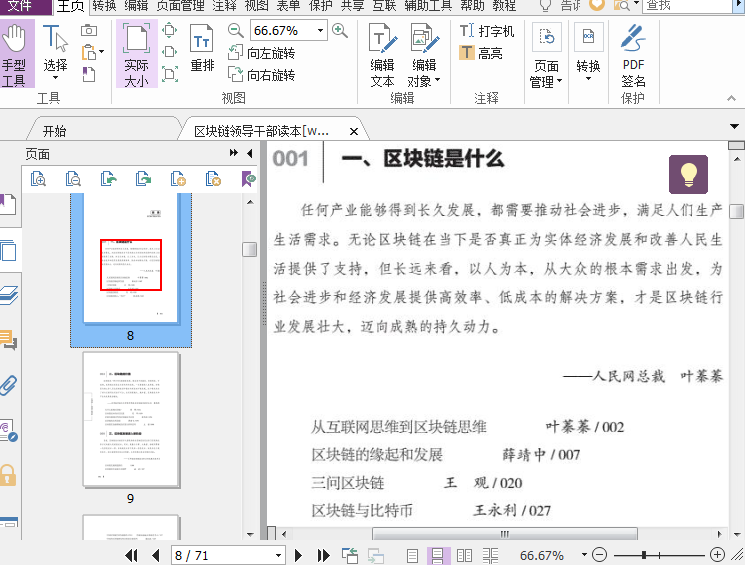The height and width of the screenshot is (565, 745).
Task: Select the 打字机 typewriter tool
Action: (x=487, y=31)
